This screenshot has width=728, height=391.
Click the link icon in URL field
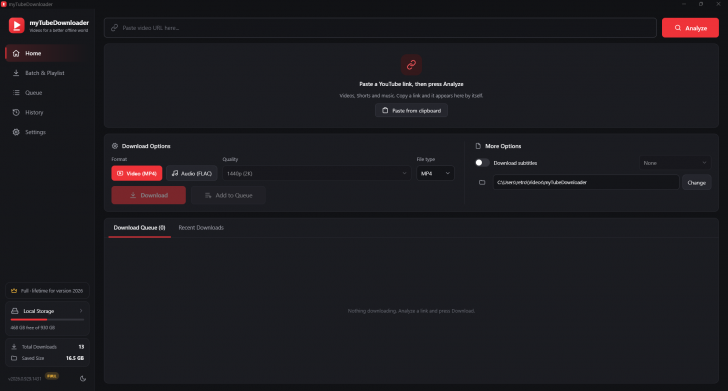pyautogui.click(x=114, y=28)
